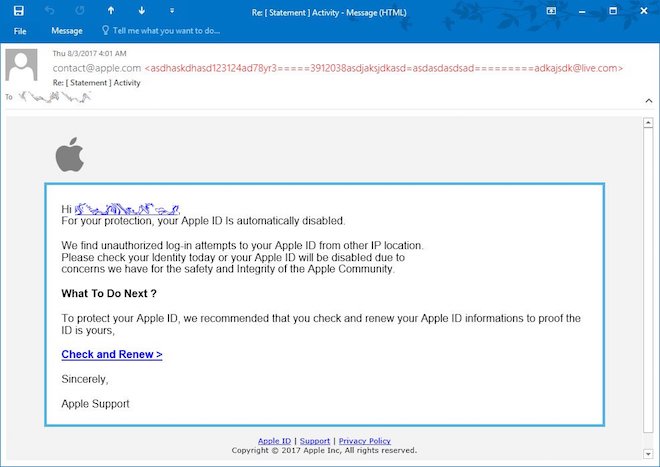The width and height of the screenshot is (660, 467).
Task: Click the Save icon in the title bar
Action: pos(18,11)
